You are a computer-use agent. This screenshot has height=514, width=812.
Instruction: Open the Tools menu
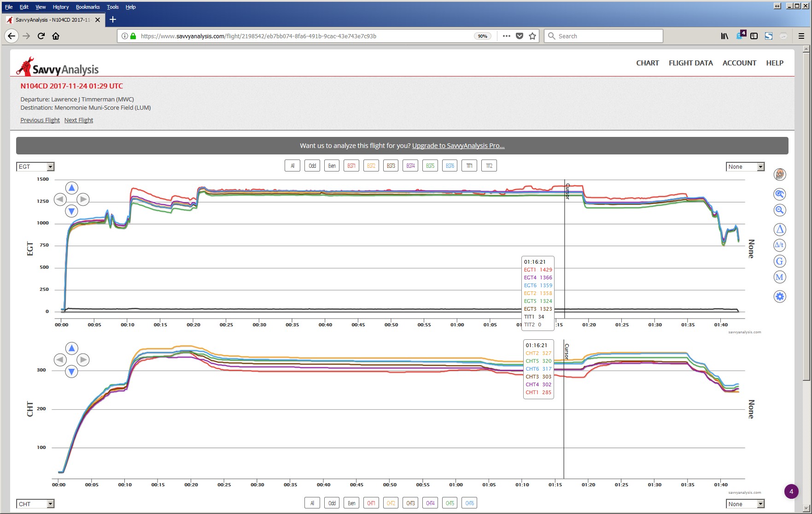(x=112, y=7)
